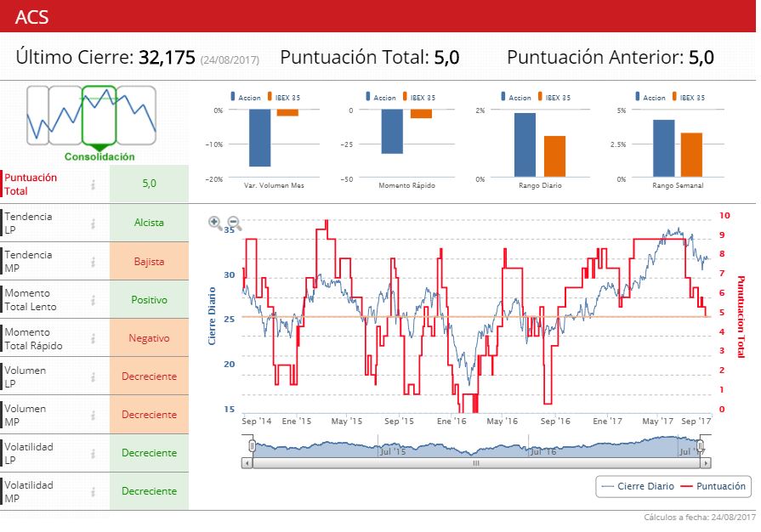Open info icon beside Volumen LP

pyautogui.click(x=93, y=376)
